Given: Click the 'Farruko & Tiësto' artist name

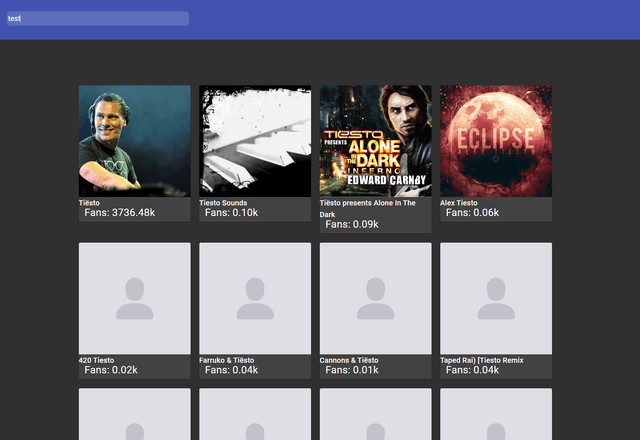Looking at the screenshot, I should 227,360.
